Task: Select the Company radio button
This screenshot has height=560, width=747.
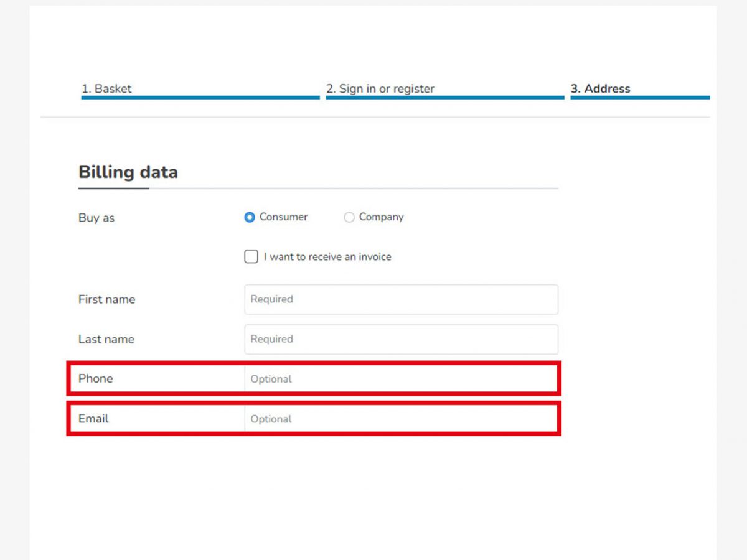Action: [349, 217]
